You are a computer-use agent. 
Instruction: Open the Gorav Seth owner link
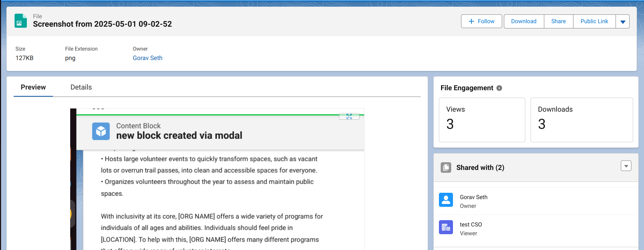147,58
